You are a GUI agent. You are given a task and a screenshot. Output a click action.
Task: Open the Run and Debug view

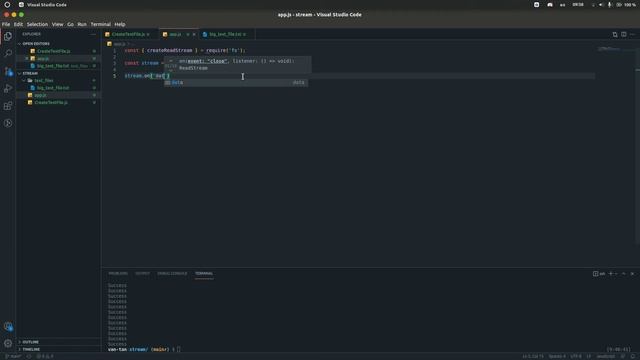click(x=8, y=89)
